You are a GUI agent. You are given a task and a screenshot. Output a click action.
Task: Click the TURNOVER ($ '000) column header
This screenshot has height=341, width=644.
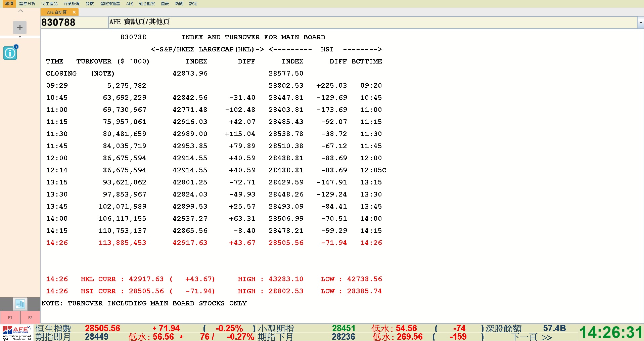(113, 61)
